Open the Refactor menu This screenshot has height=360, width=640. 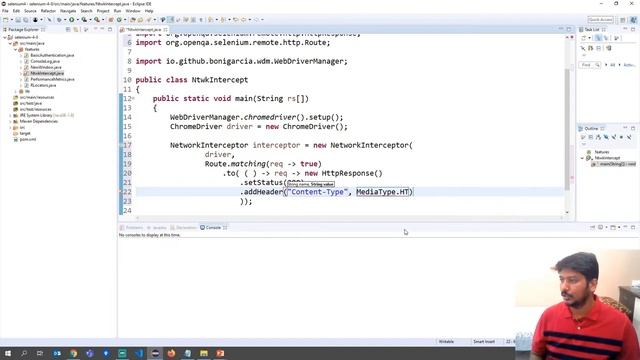click(48, 11)
